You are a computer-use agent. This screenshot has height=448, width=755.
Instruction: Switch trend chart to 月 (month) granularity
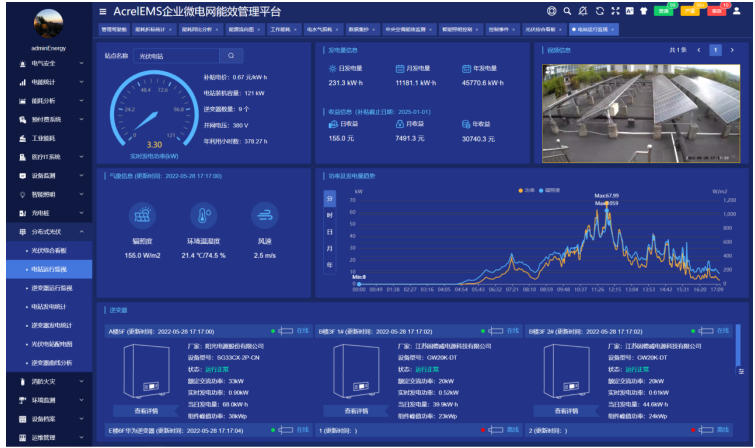330,249
